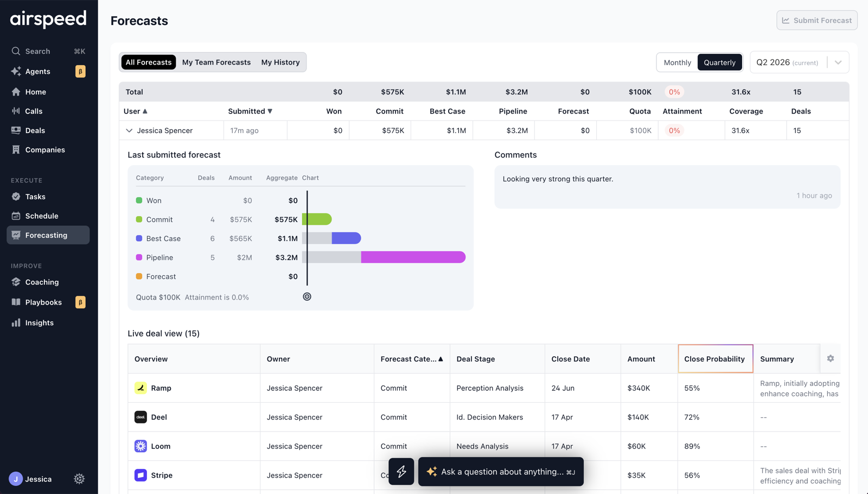This screenshot has height=494, width=868.
Task: Open the Stripe company logo
Action: click(x=141, y=475)
